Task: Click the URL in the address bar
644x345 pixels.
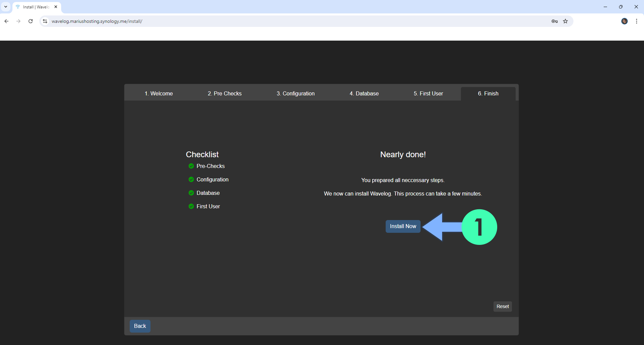Action: click(97, 21)
